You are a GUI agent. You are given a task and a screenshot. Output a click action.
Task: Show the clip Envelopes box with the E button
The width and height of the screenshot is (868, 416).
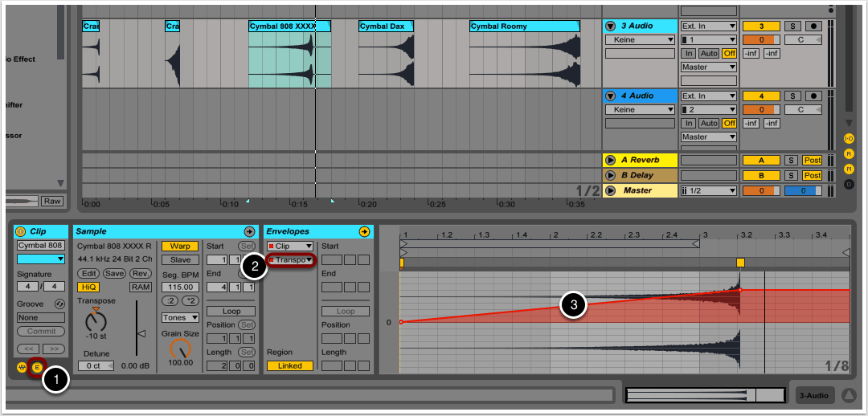(36, 367)
